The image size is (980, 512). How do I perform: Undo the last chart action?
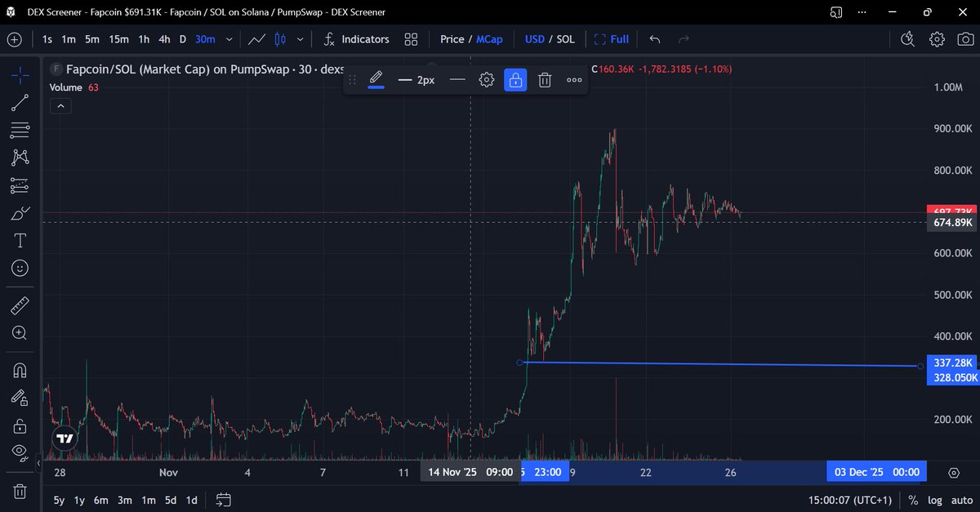coord(654,39)
